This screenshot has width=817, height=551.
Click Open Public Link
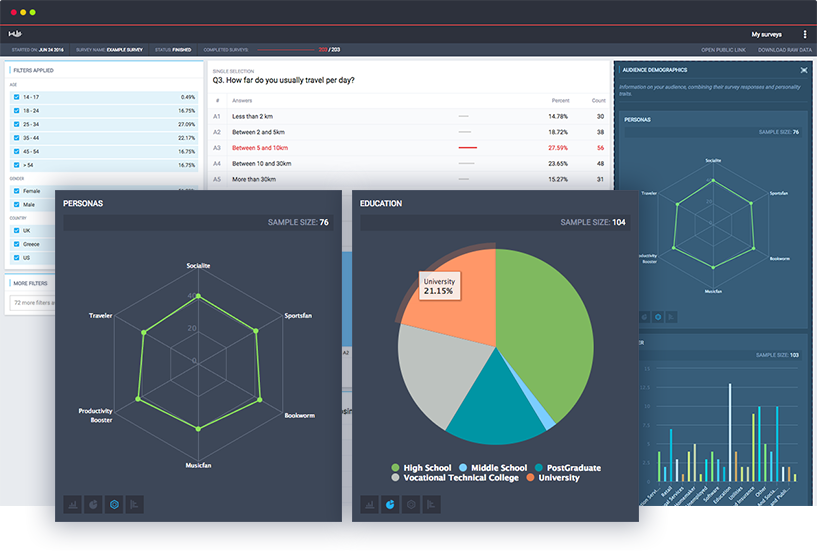tap(723, 50)
